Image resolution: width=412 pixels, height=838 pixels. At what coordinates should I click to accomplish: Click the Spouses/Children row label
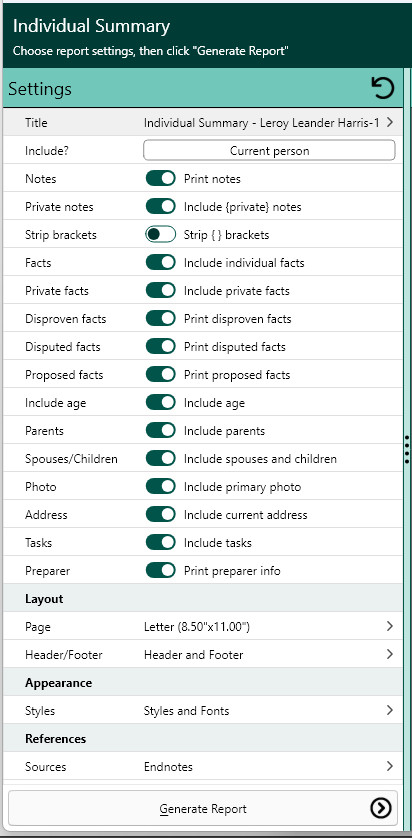71,459
